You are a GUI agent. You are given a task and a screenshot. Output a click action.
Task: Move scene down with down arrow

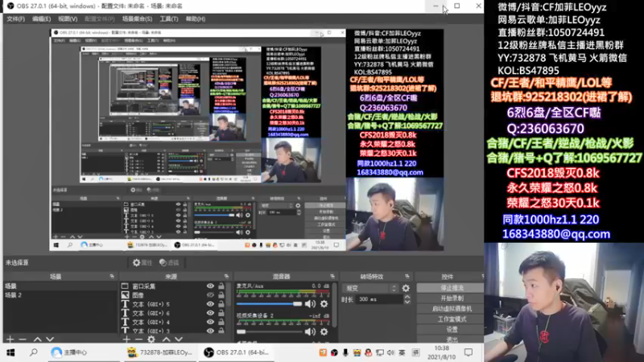click(x=50, y=339)
